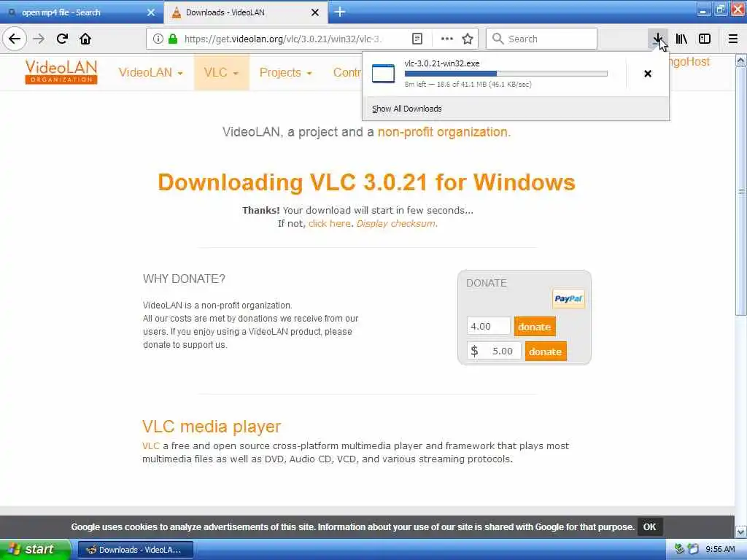This screenshot has height=560, width=747.
Task: Close the Downloads - VideoLAN tab
Action: [x=315, y=12]
